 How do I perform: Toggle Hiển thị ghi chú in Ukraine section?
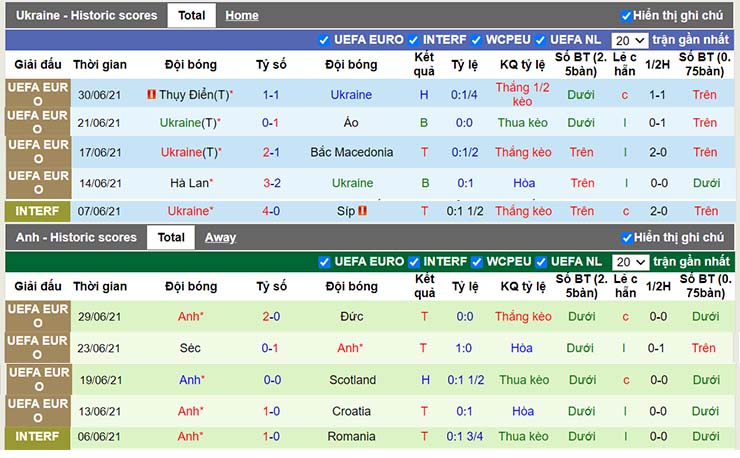point(626,16)
